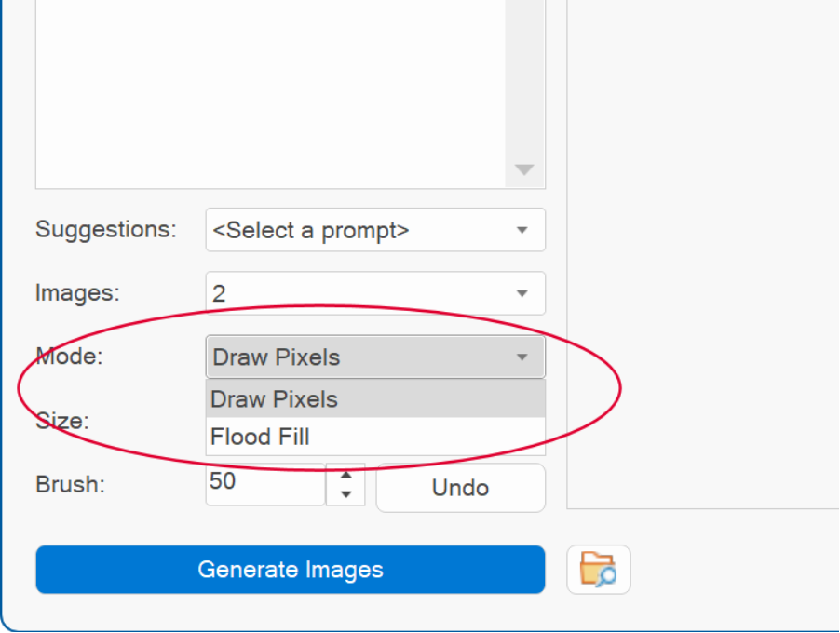Click the Mode label

69,357
